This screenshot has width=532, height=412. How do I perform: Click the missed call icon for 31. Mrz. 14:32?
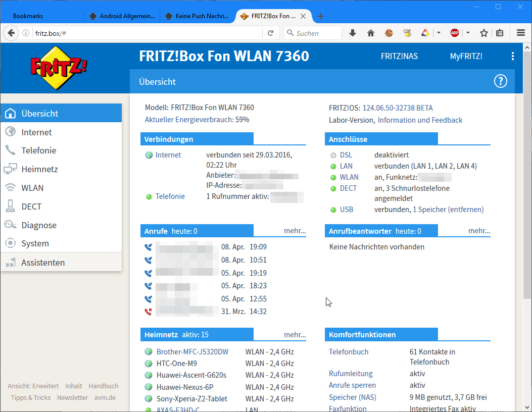148,312
